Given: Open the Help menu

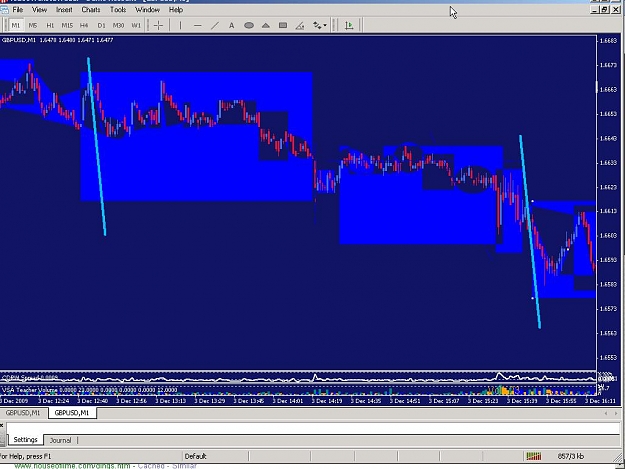Looking at the screenshot, I should coord(176,10).
